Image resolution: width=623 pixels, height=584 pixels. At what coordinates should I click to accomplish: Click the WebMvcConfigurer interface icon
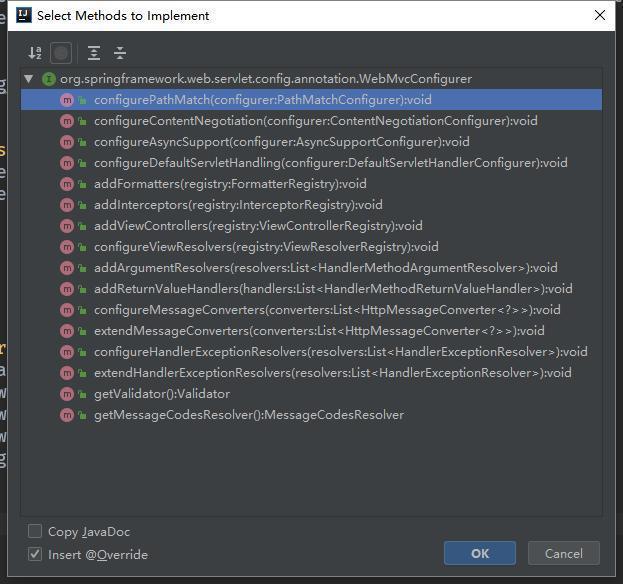[x=49, y=79]
